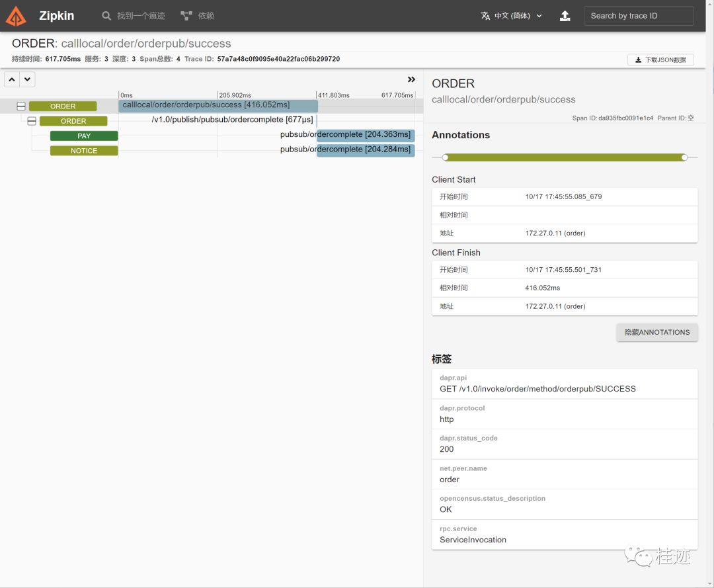Image resolution: width=714 pixels, height=588 pixels.
Task: Click the rpc.service ServiceInvocation value
Action: pos(473,540)
